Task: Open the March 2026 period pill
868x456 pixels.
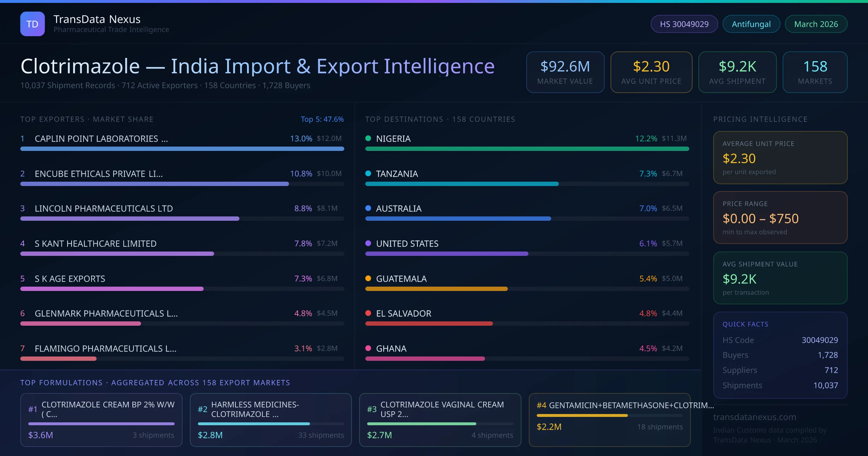Action: click(816, 24)
